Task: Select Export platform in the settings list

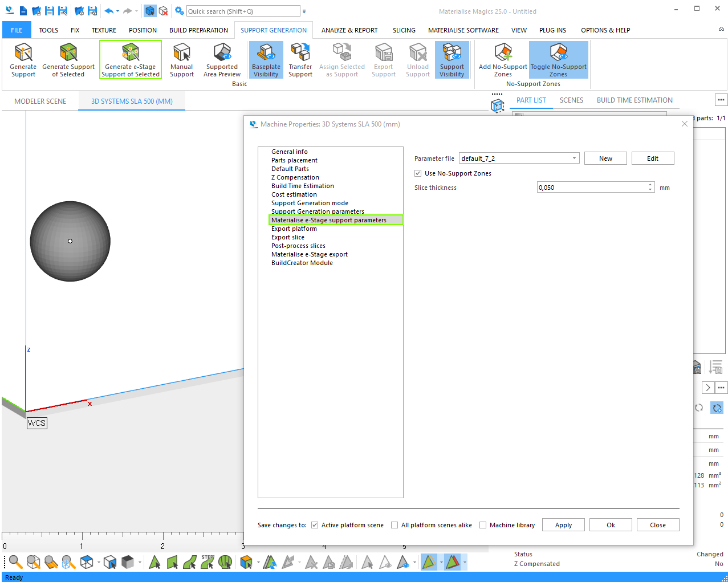Action: [294, 229]
